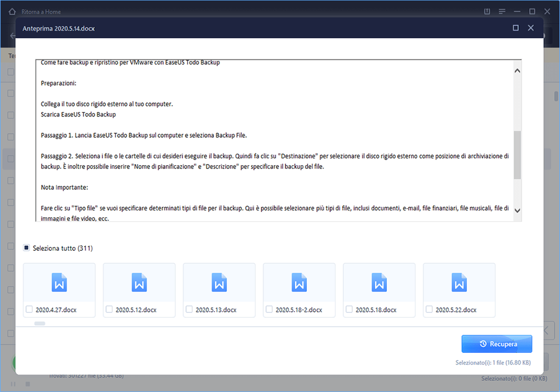Click the vertical scrollbar thumb in preview
The image size is (560, 392).
pos(517,155)
